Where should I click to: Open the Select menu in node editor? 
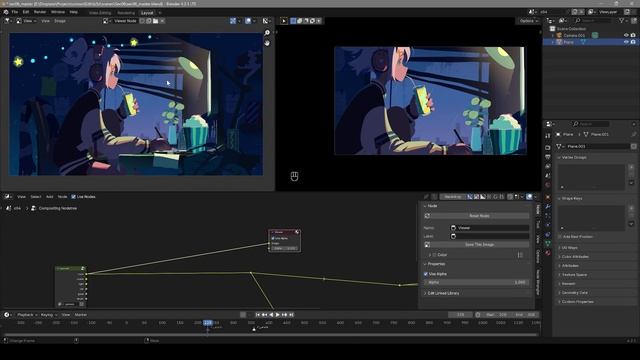tap(36, 197)
